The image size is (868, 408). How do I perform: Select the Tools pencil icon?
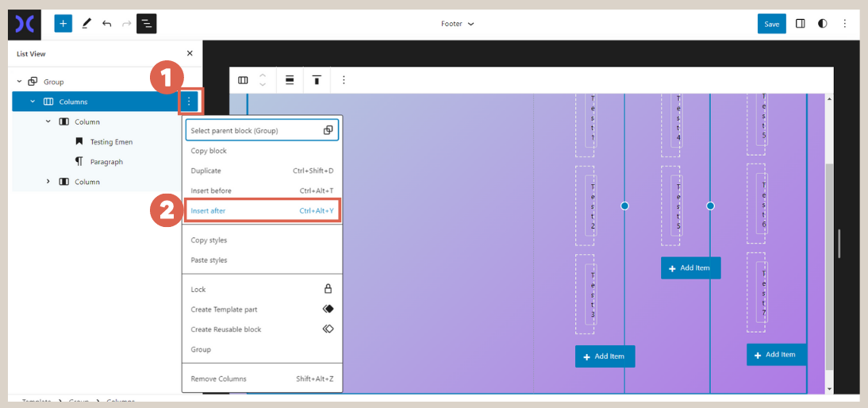click(86, 24)
